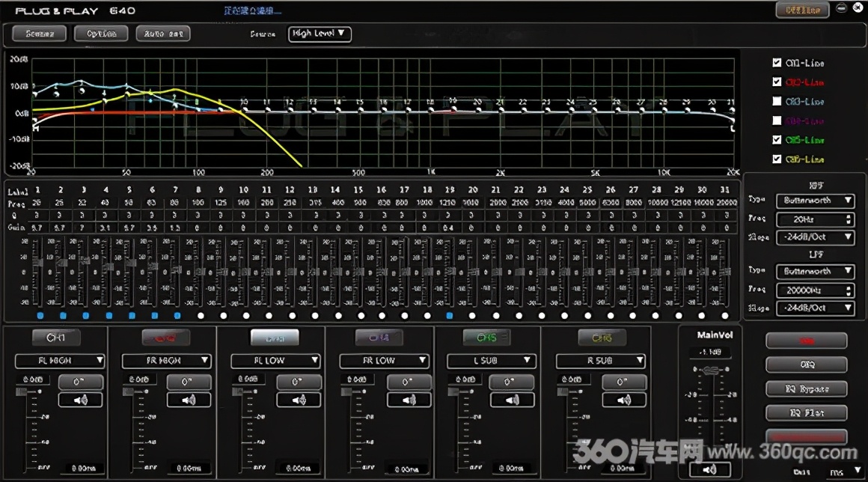Click the blue dot under EQ band 4
This screenshot has width=868, height=482.
tap(109, 315)
